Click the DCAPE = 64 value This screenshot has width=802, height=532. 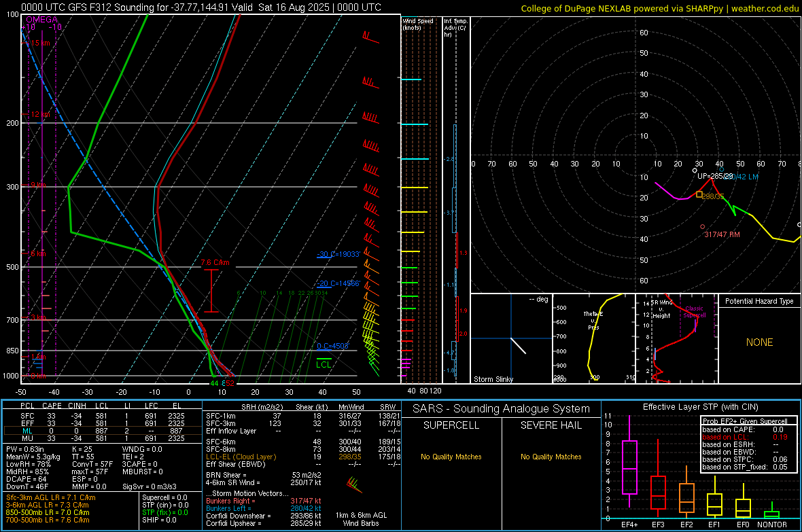[x=26, y=479]
